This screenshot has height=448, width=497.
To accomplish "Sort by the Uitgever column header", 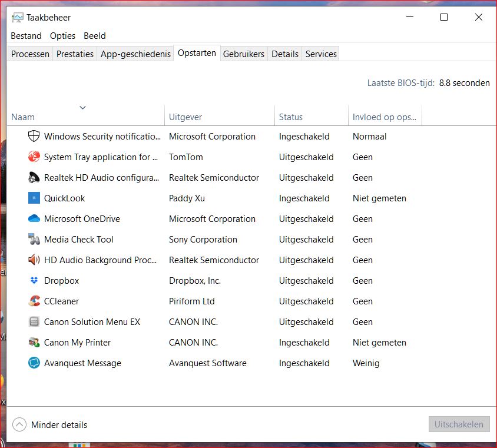I will click(185, 117).
